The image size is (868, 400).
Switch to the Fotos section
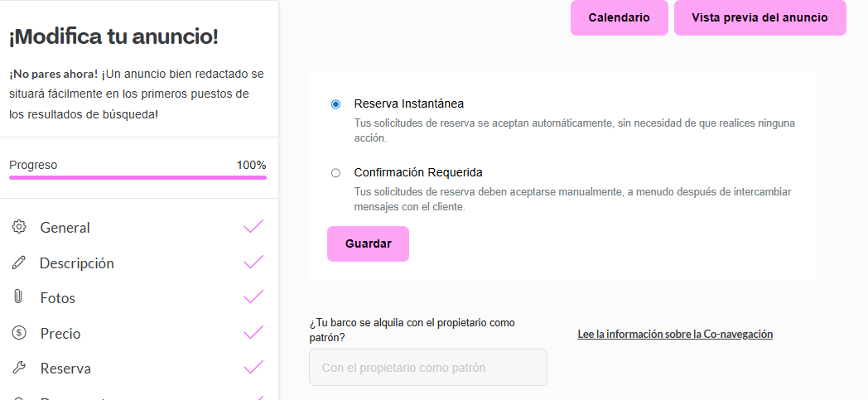(x=57, y=298)
